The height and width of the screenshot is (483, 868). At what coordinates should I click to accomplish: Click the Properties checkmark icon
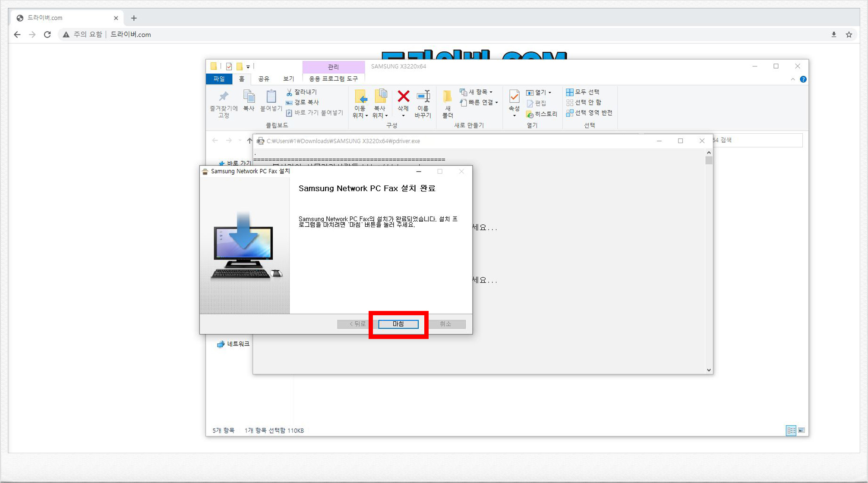click(514, 96)
